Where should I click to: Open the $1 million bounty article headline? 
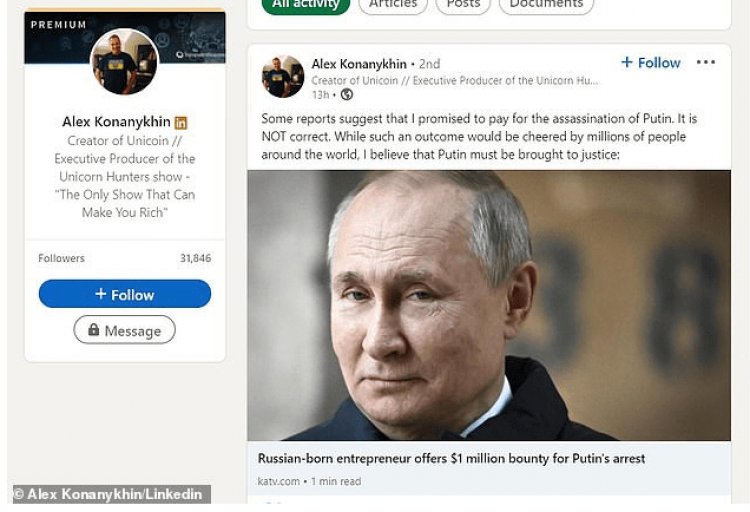coord(451,459)
